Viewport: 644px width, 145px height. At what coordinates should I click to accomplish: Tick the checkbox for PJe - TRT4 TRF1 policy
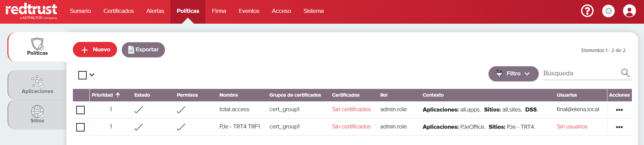[x=80, y=127]
